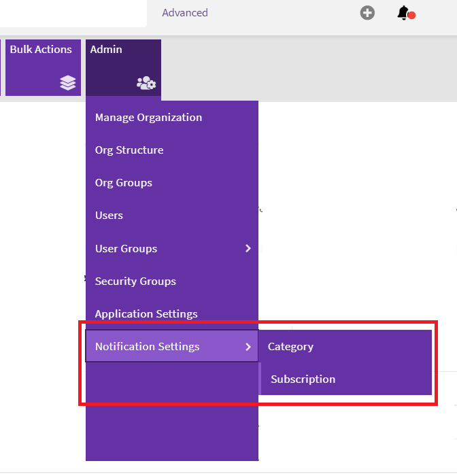Viewport: 457px width, 476px height.
Task: Open Org Groups menu entry
Action: point(124,183)
